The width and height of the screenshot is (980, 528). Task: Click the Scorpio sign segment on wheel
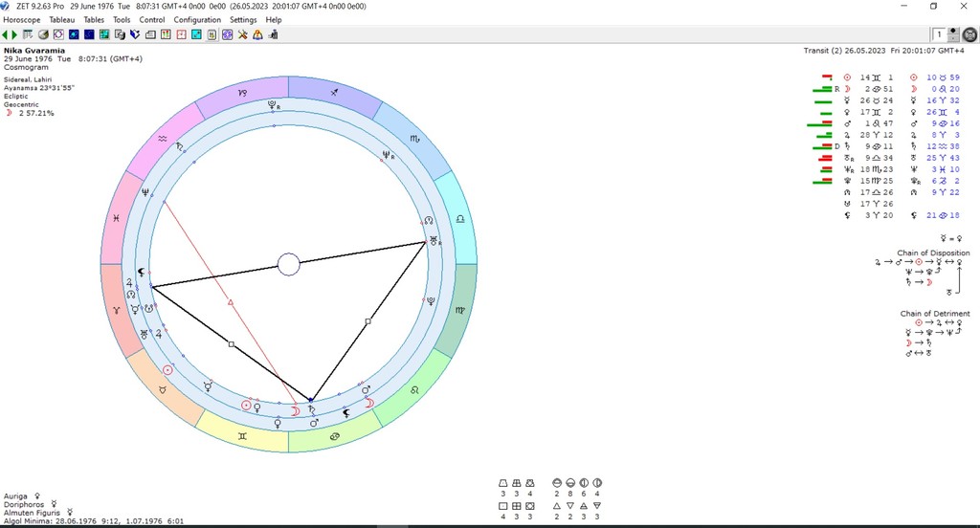tap(414, 139)
